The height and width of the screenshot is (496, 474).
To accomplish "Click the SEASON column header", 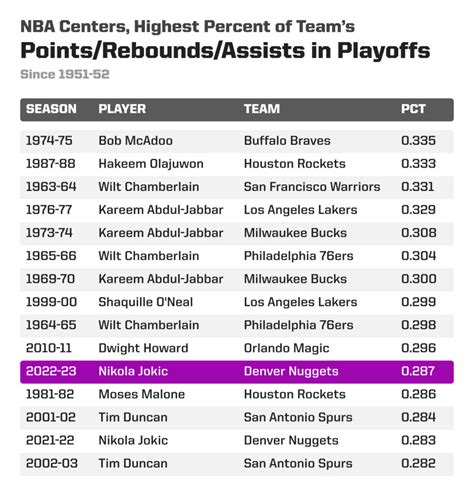I will click(51, 109).
